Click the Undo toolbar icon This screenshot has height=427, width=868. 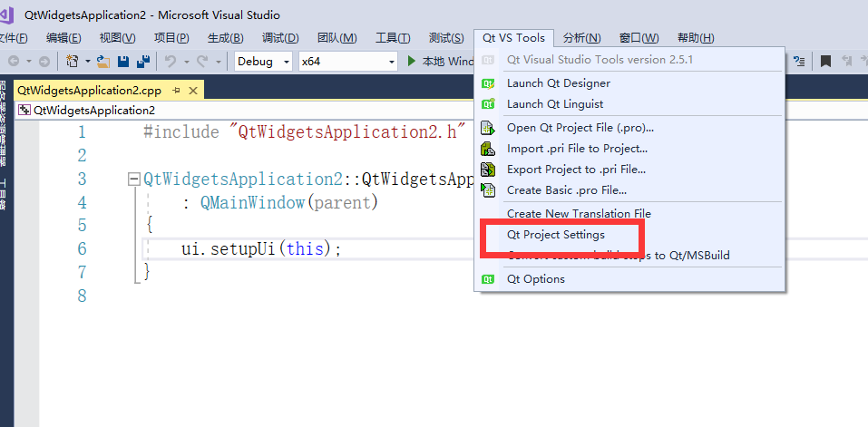[x=171, y=61]
